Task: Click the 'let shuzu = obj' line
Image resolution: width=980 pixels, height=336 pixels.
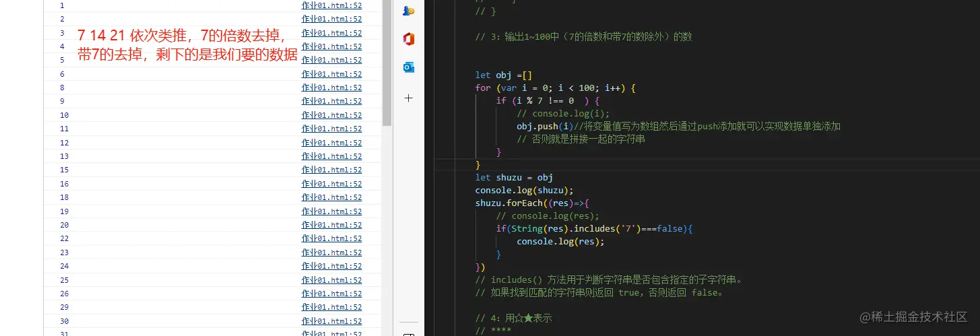Action: [514, 177]
